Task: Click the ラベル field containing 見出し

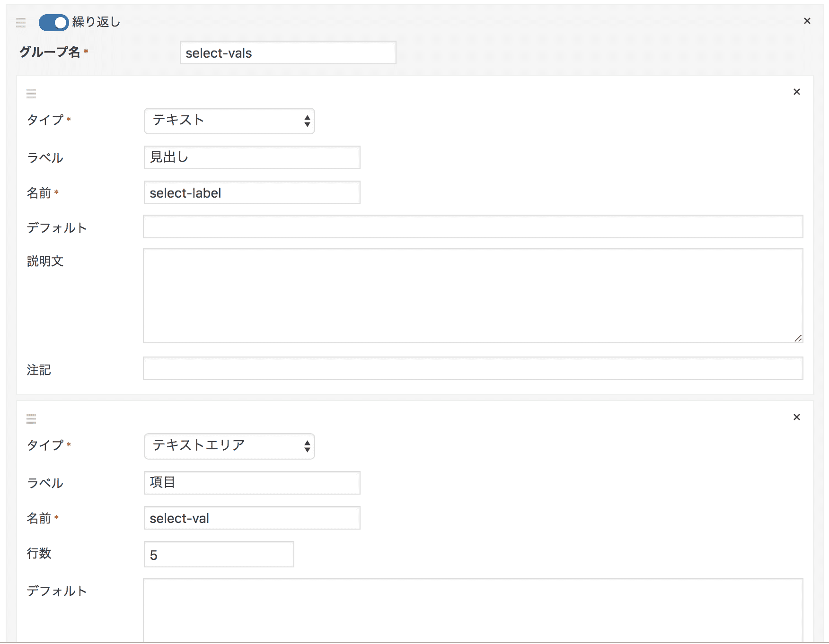Action: pyautogui.click(x=252, y=157)
